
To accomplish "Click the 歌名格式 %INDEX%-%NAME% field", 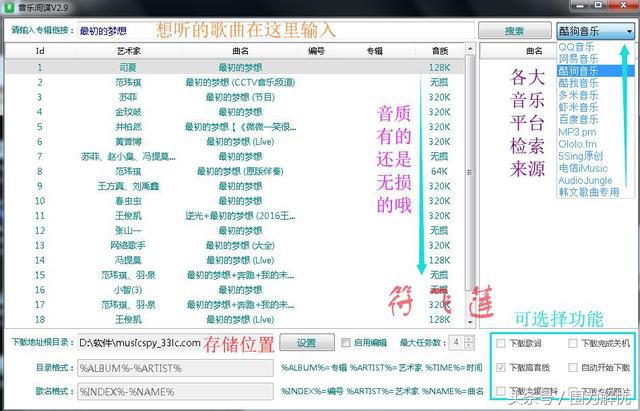I will coord(176,391).
